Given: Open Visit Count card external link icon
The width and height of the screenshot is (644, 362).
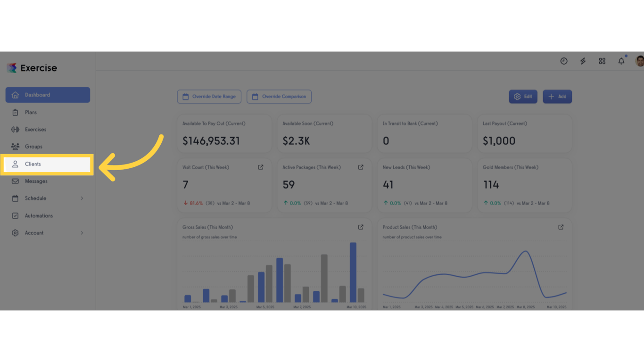Looking at the screenshot, I should point(261,167).
